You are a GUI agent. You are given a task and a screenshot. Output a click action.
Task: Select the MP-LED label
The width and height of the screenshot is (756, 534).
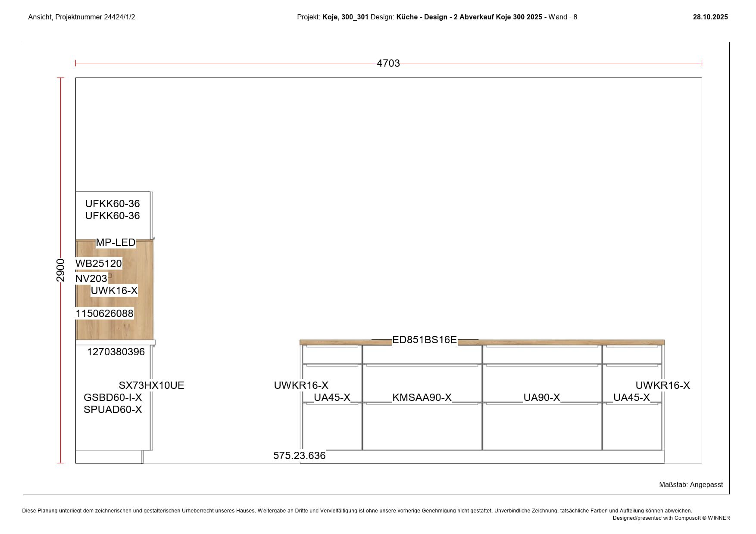pos(116,242)
